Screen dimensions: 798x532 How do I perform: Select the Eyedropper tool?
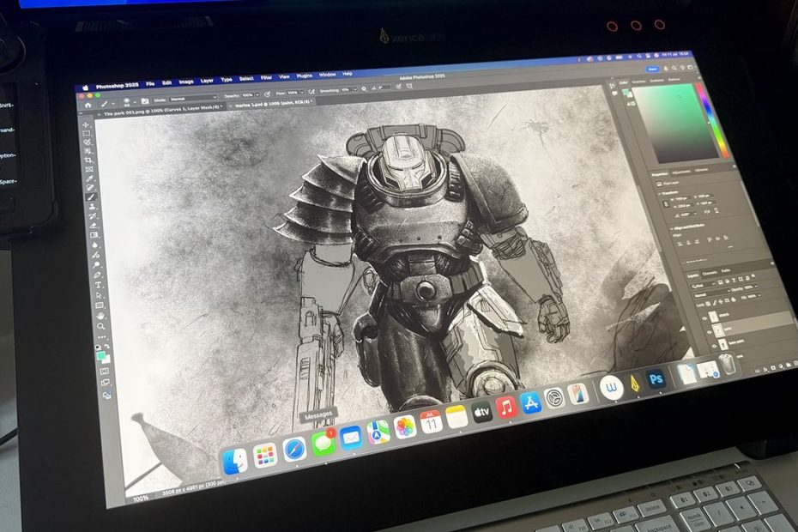pos(91,178)
